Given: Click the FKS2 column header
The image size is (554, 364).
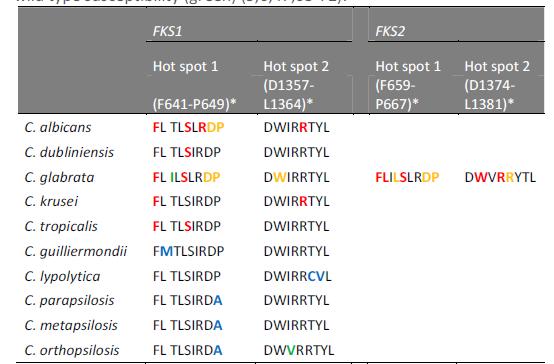Looking at the screenshot, I should coord(390,31).
